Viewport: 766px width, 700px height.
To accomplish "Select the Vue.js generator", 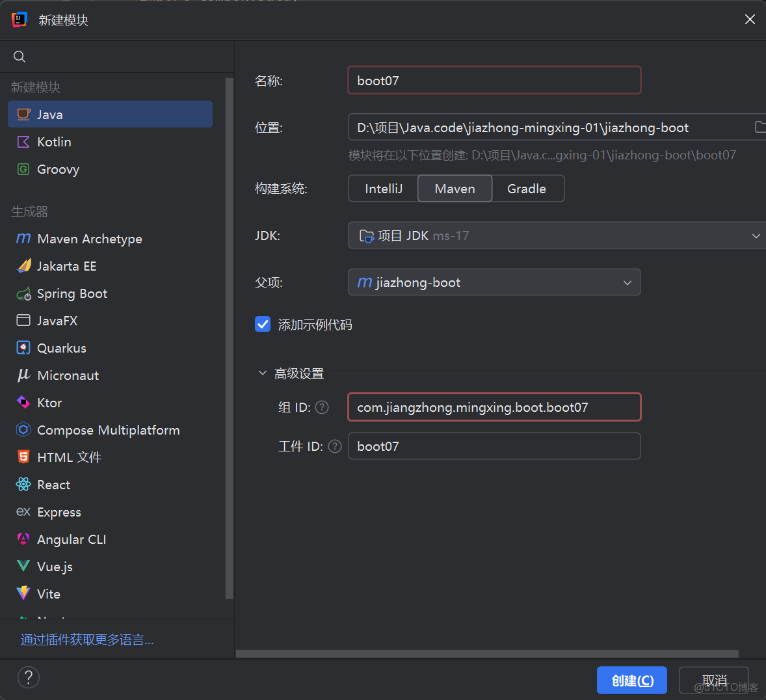I will (x=55, y=567).
